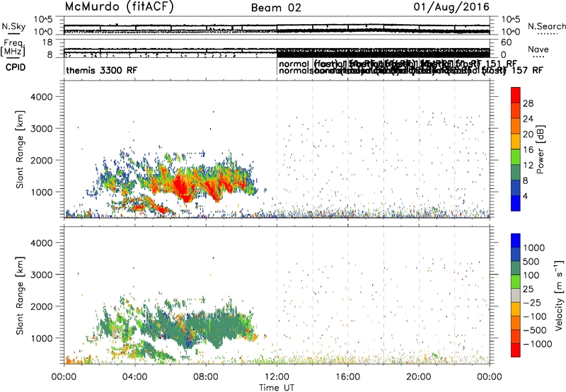Viewport: 566px width, 392px height.
Task: Click the McMurdo (fitACF) title text
Action: point(119,7)
